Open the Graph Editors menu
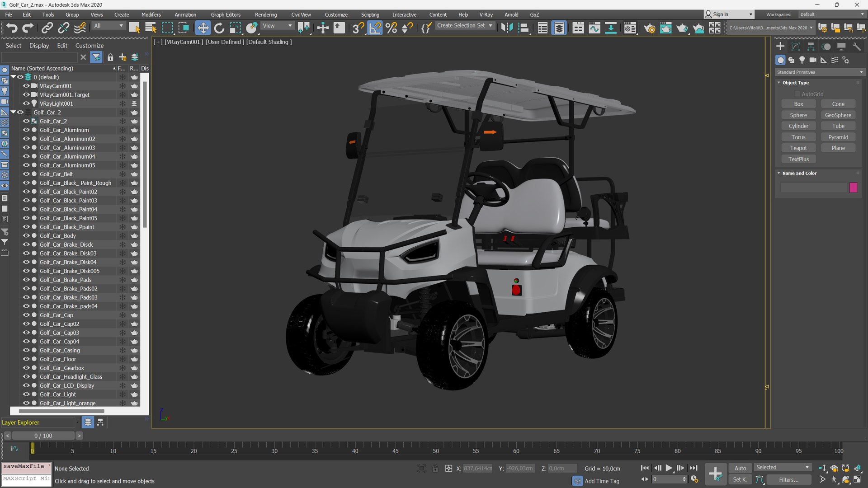 226,14
